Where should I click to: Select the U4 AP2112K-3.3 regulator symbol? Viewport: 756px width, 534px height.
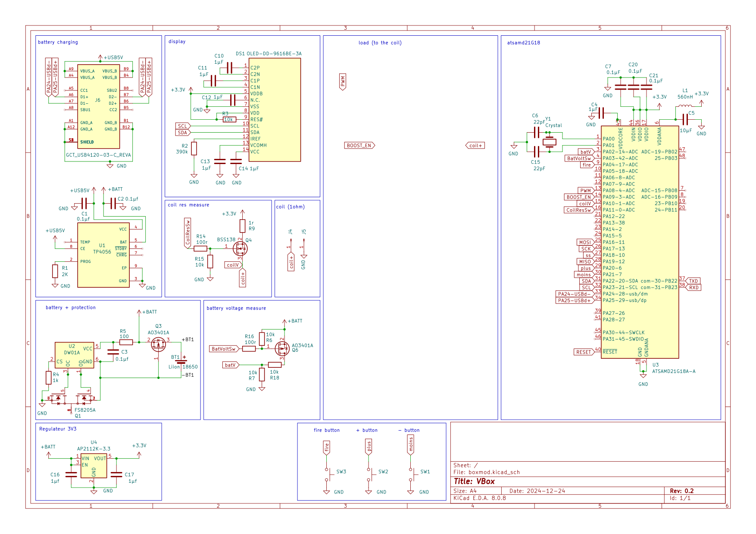click(94, 466)
